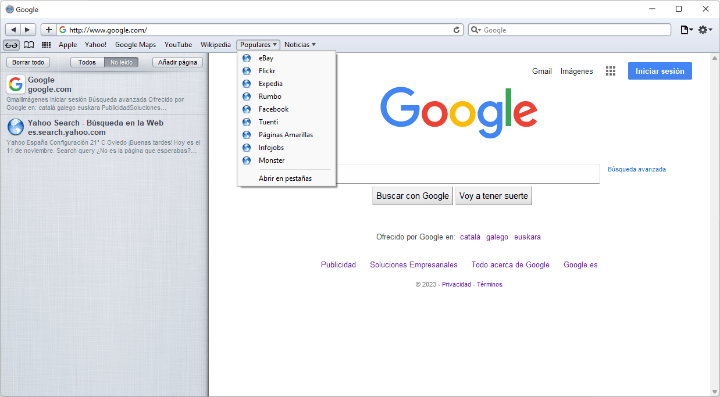Image resolution: width=720 pixels, height=397 pixels.
Task: Switch Google to euskara
Action: [x=528, y=237]
